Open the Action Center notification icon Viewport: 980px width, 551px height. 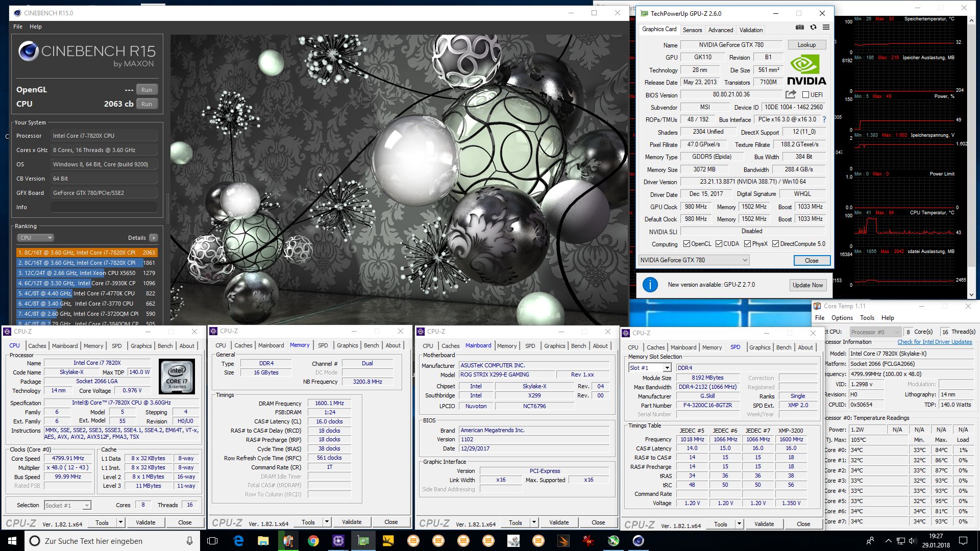point(963,541)
